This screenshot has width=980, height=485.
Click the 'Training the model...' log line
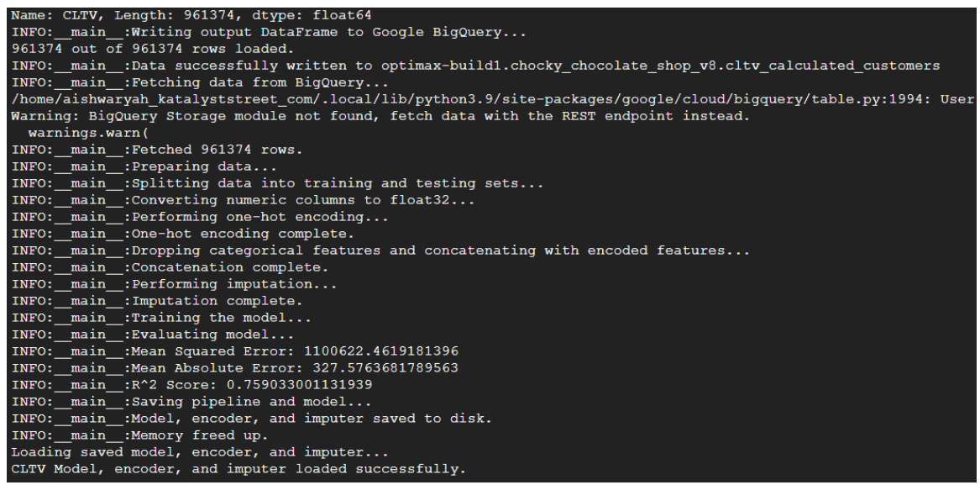[161, 318]
